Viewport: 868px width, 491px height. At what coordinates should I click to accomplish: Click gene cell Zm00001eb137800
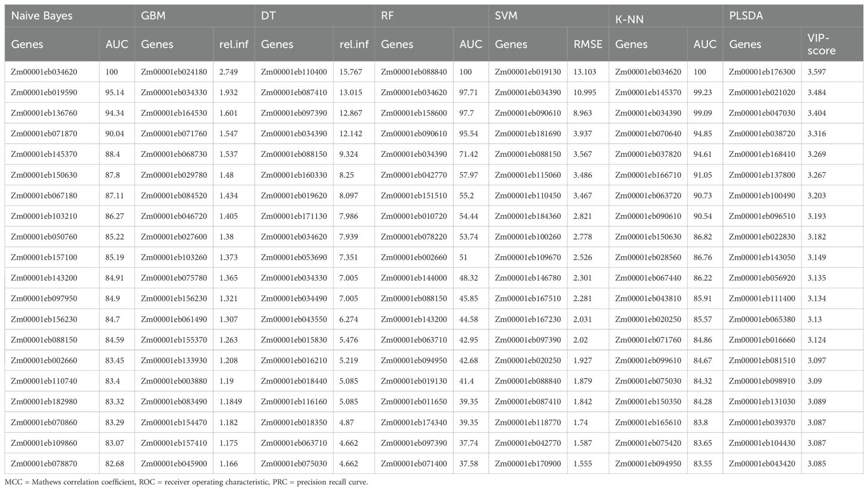coord(762,175)
